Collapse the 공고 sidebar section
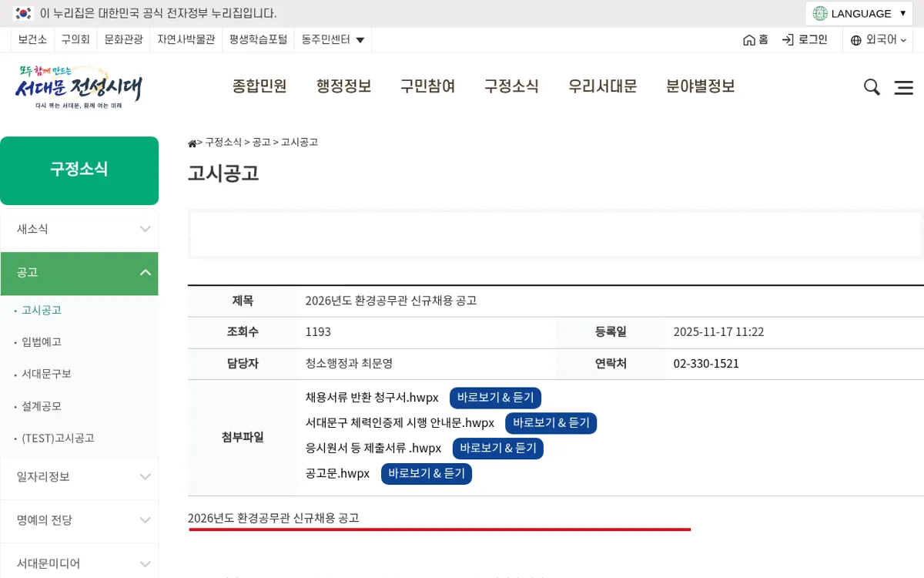The image size is (924, 578). 79,273
